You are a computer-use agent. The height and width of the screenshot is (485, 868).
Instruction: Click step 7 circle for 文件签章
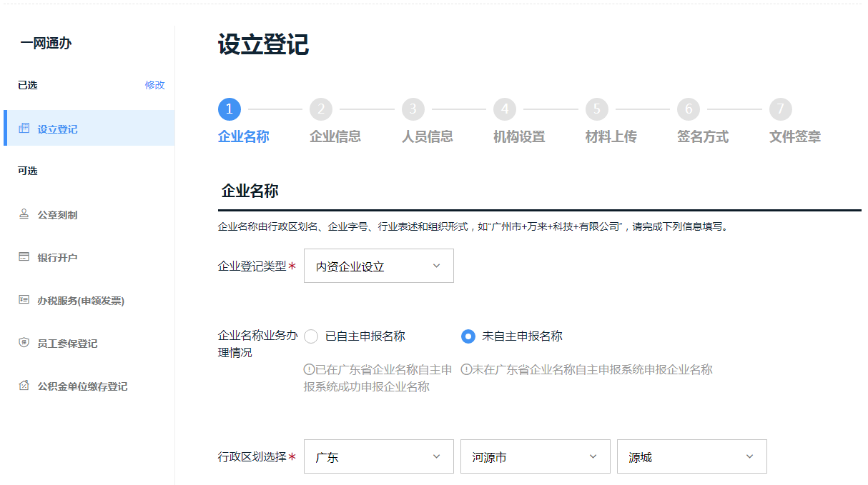[781, 109]
